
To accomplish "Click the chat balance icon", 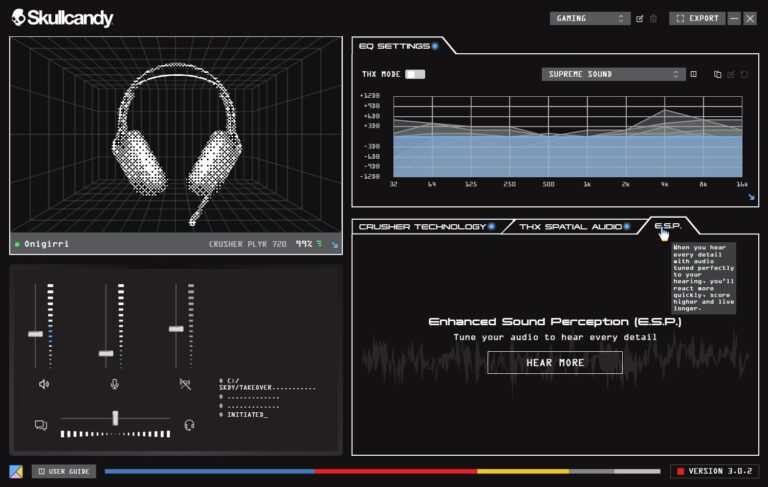I will pos(41,425).
